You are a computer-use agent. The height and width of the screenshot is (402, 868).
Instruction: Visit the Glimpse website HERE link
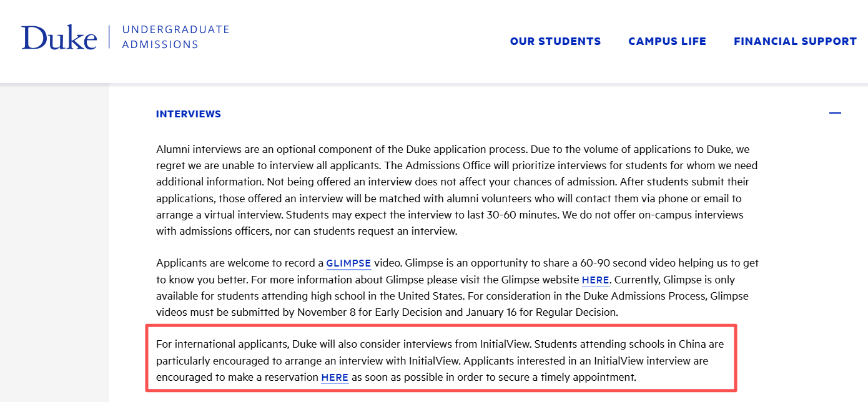tap(595, 280)
